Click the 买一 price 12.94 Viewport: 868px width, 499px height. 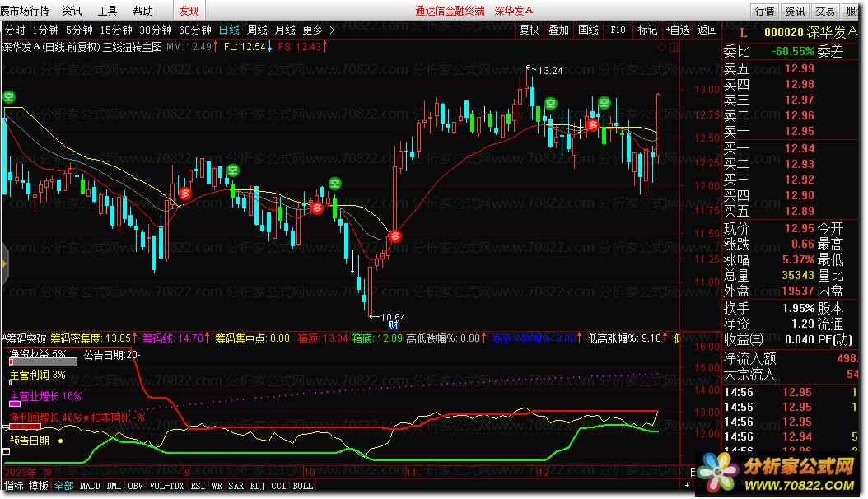[x=800, y=148]
